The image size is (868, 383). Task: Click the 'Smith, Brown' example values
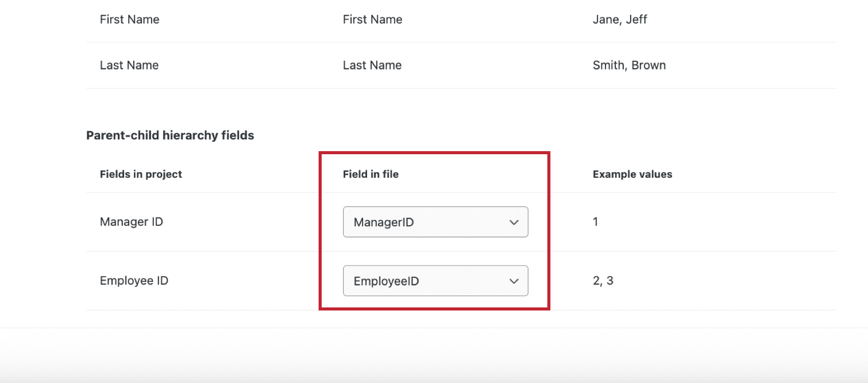click(629, 65)
